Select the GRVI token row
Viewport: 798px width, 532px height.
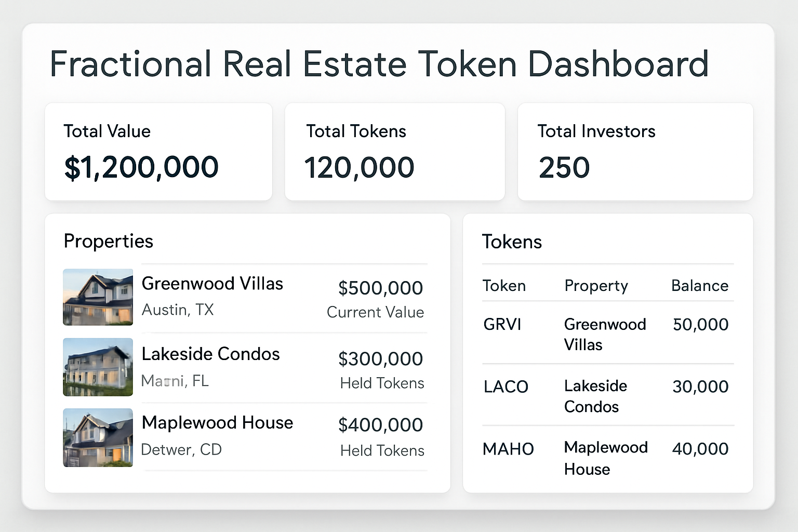605,334
